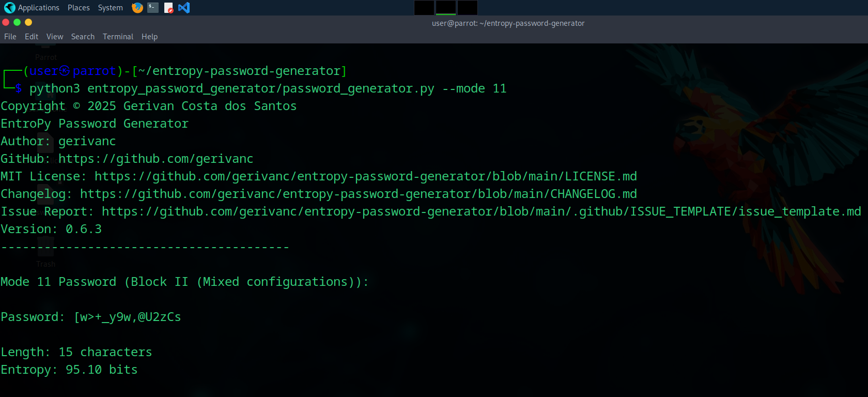This screenshot has height=397, width=868.
Task: Click the Author: gerivanc line
Action: pos(58,141)
